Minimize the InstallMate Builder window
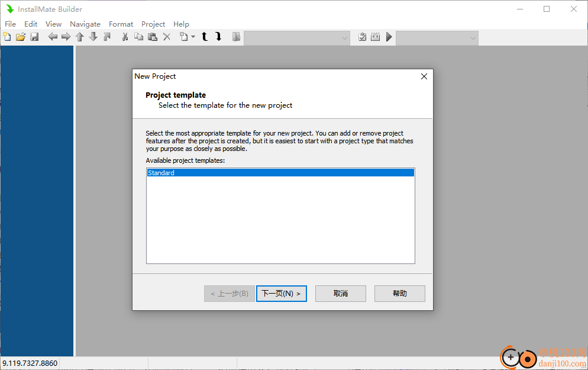 coord(520,9)
